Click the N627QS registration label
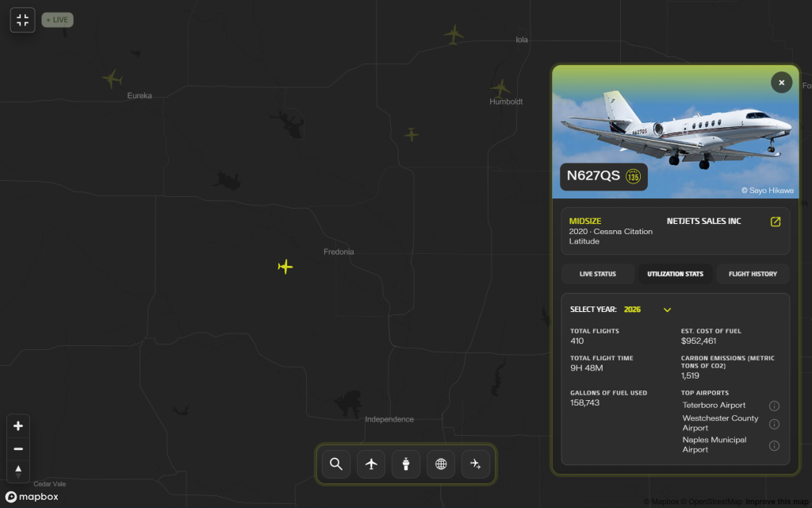The image size is (812, 508). [593, 175]
